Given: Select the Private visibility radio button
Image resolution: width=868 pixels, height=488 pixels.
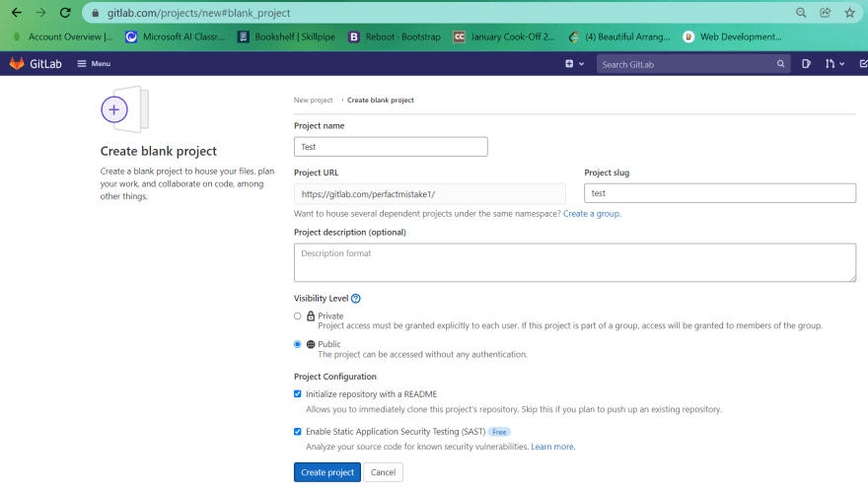Looking at the screenshot, I should pyautogui.click(x=298, y=315).
